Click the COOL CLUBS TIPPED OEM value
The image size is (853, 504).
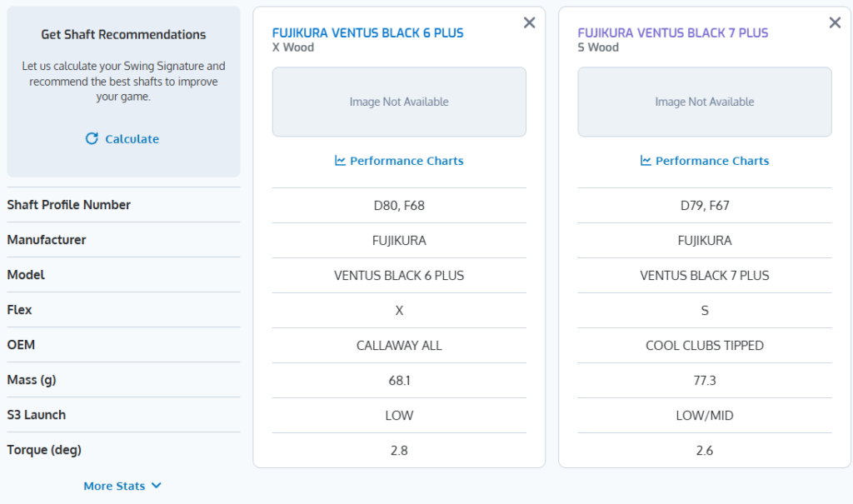705,346
